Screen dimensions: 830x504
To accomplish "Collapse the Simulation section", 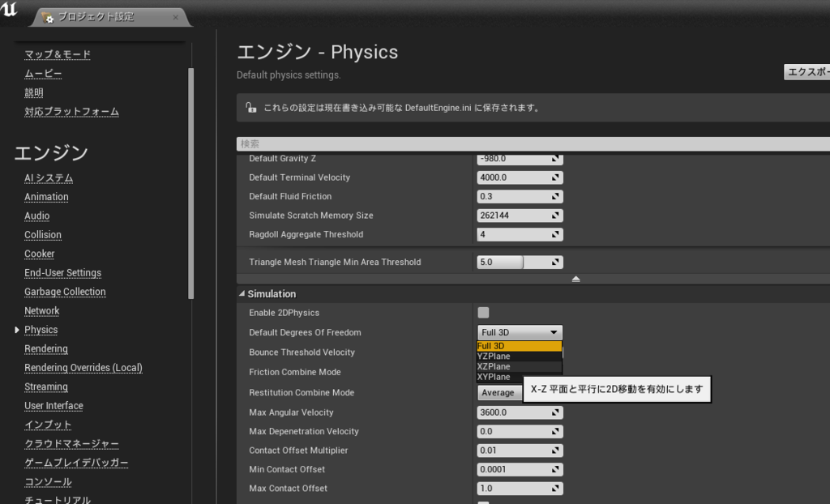I will tap(242, 293).
